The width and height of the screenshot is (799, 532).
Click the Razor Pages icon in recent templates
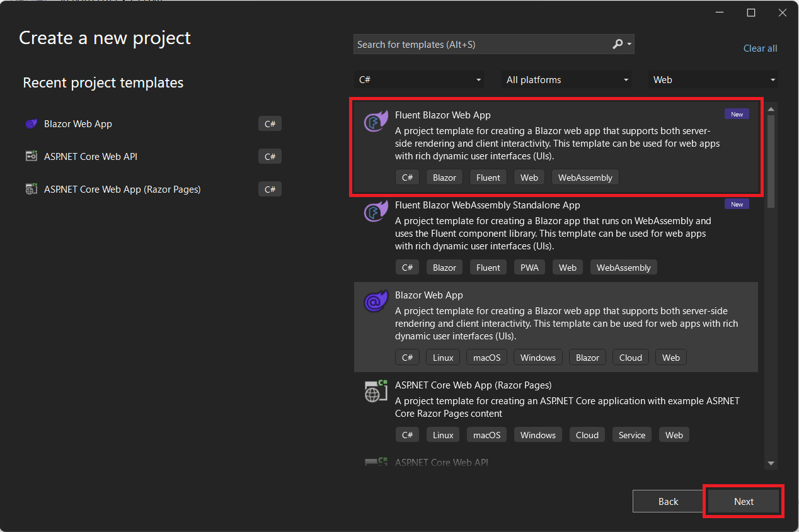(x=32, y=189)
